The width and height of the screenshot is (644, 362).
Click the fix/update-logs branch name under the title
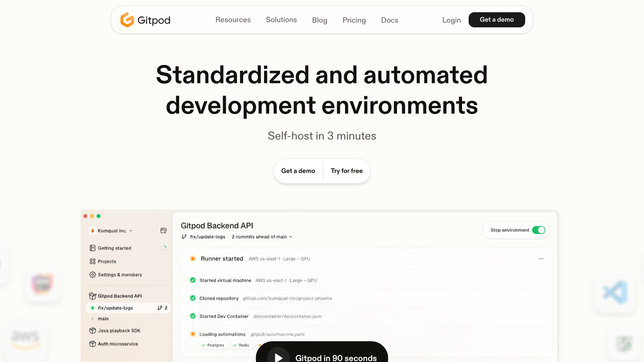pos(207,237)
